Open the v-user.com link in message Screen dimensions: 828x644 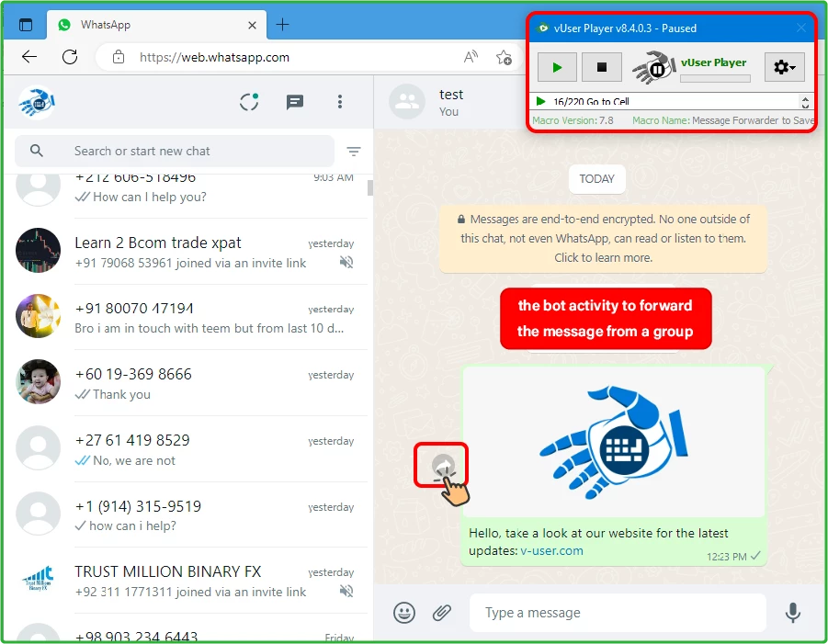coord(551,550)
